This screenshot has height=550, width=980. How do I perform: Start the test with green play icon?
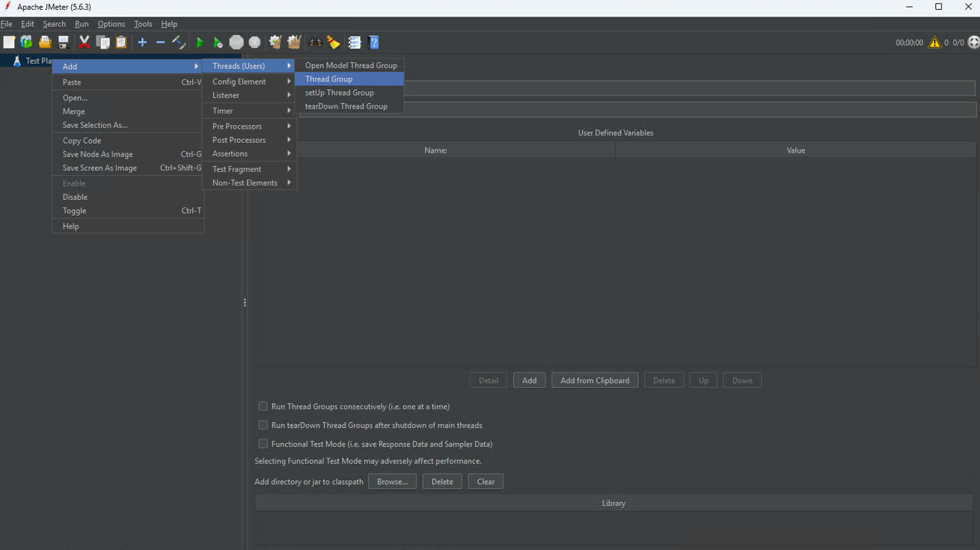(200, 43)
